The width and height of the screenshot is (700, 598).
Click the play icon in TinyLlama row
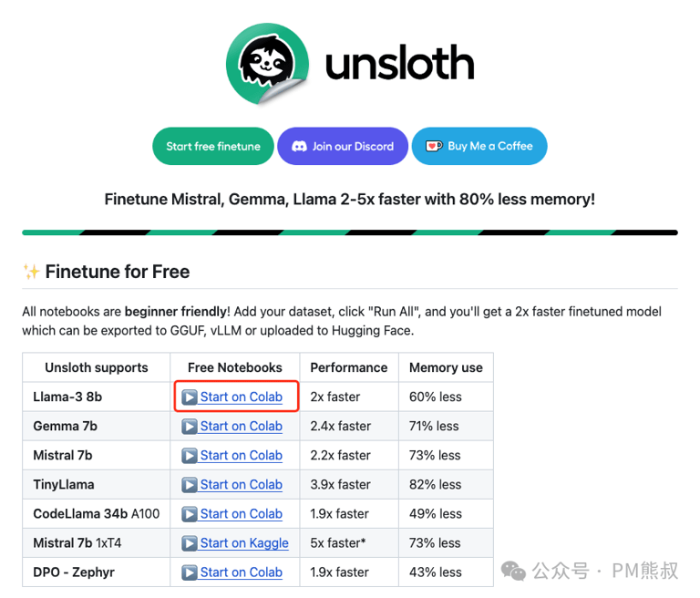click(x=190, y=485)
